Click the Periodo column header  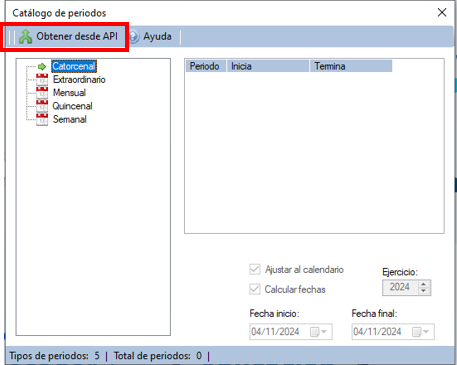tap(206, 66)
